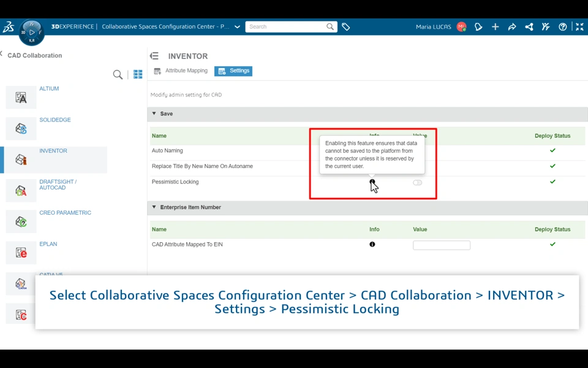
Task: Open the 3DEXPERIENCE compass
Action: coord(32,33)
